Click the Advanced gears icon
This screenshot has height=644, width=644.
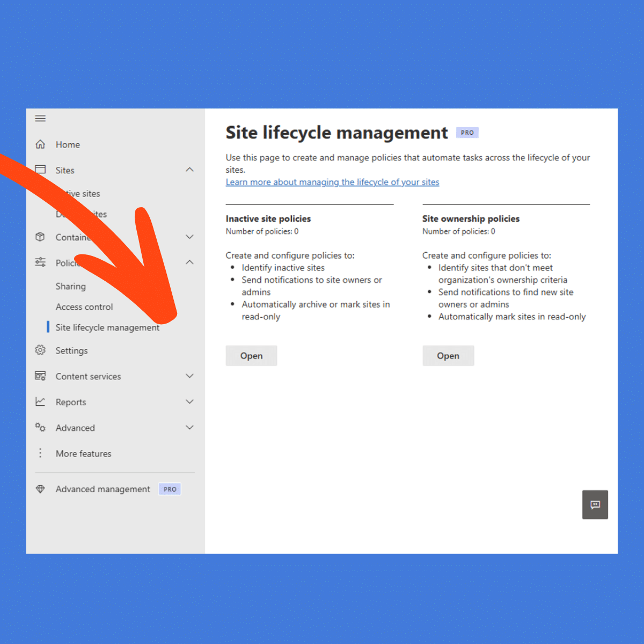(x=40, y=427)
